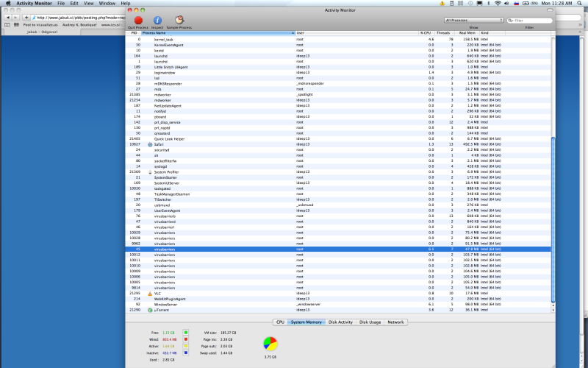Select the System Memory tab
Screen dimensions: 588x368
click(306, 322)
